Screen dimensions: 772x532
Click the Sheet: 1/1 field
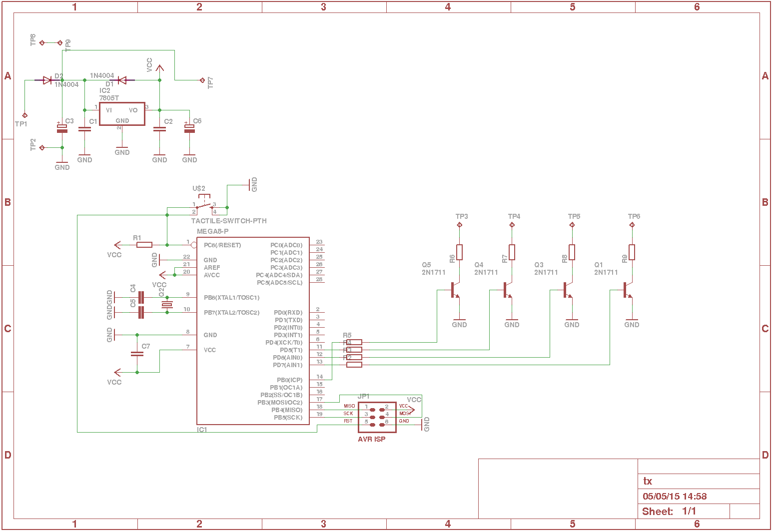[669, 511]
